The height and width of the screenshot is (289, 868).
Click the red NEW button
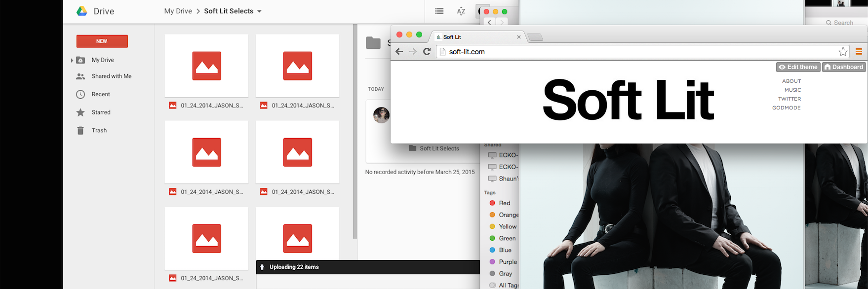[x=102, y=41]
